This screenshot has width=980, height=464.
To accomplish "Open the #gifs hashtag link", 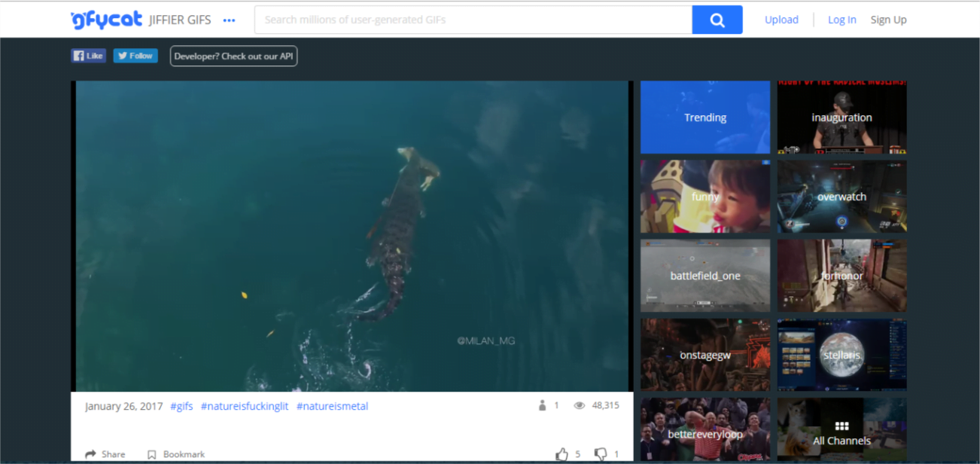I will tap(181, 407).
